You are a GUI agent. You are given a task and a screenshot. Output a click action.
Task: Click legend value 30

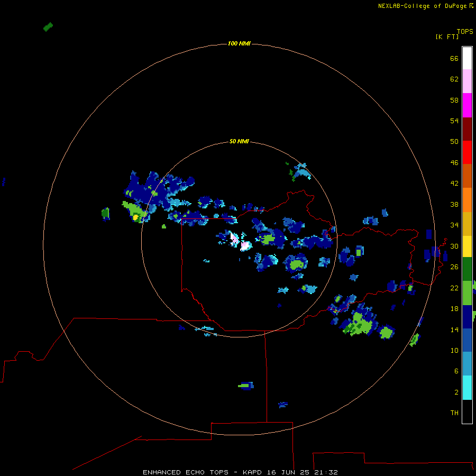coord(454,246)
